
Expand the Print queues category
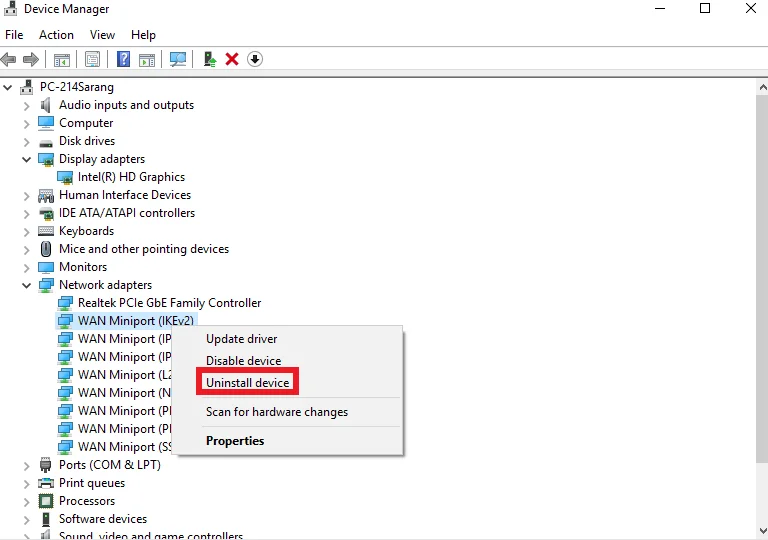tap(26, 483)
